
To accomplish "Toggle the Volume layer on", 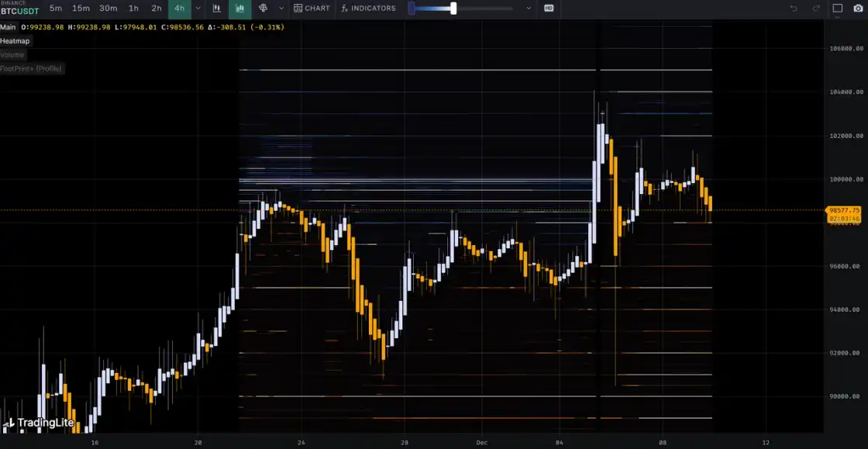I will click(12, 55).
